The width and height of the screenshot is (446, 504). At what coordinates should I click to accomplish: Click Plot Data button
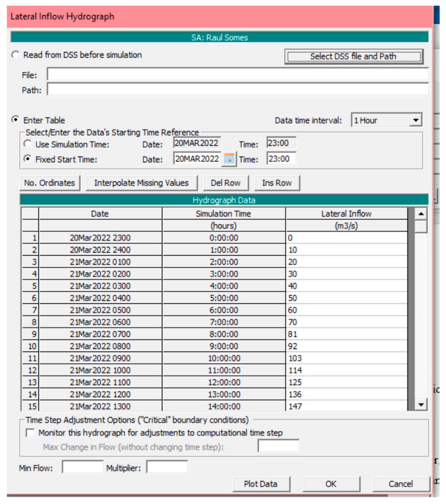coord(261,484)
